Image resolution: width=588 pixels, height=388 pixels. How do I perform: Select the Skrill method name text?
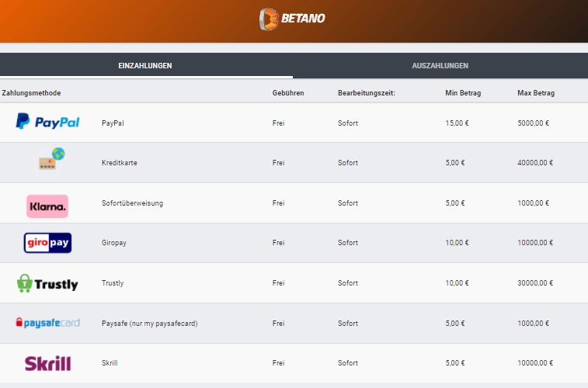pos(109,363)
